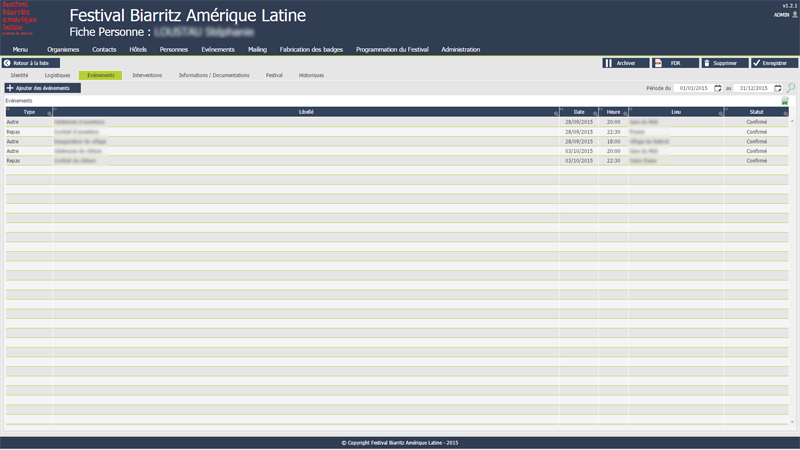Open the calendar picker for the 01/01/2015 start date

coord(717,88)
